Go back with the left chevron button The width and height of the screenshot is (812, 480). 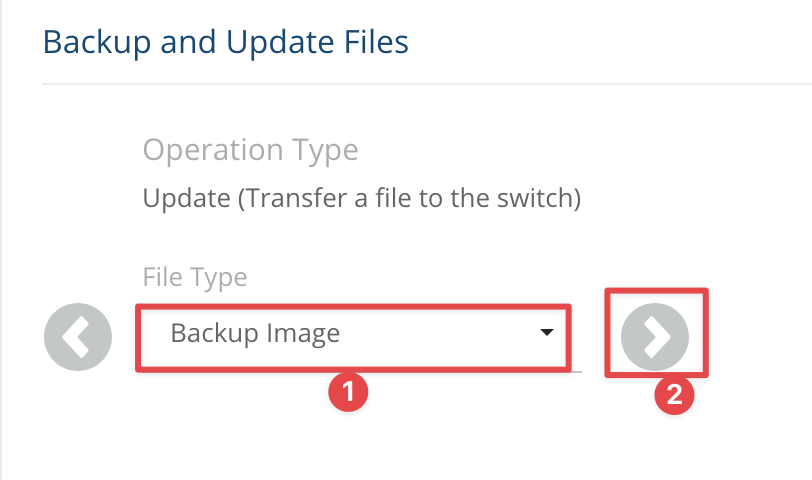(78, 337)
